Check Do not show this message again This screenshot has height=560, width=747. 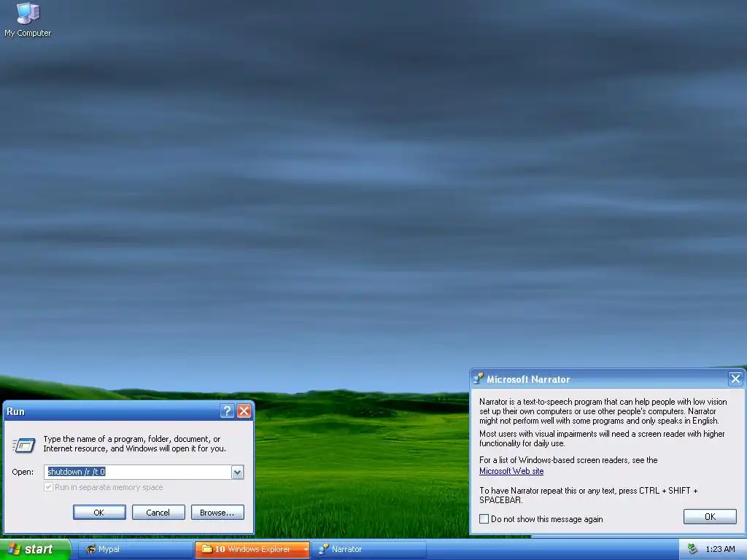point(484,519)
